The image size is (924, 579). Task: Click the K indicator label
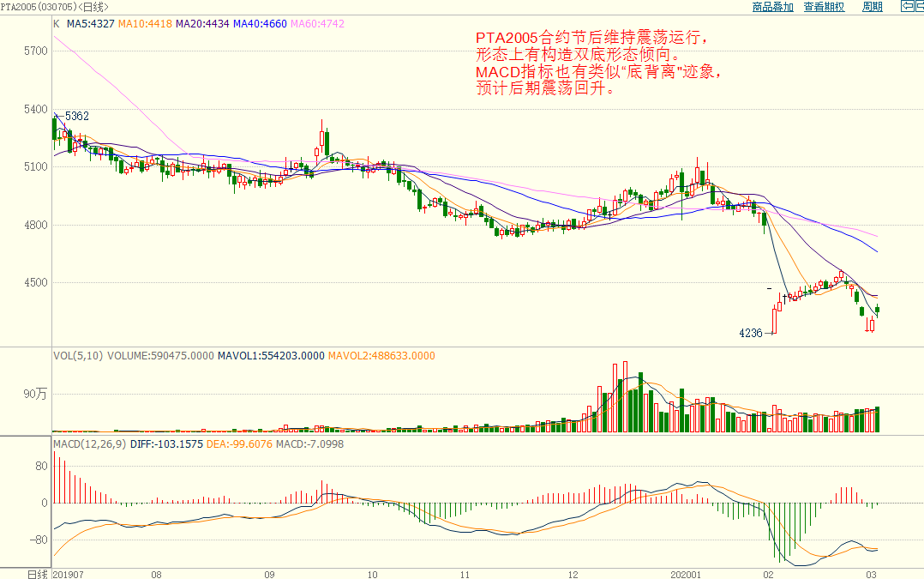(x=57, y=24)
